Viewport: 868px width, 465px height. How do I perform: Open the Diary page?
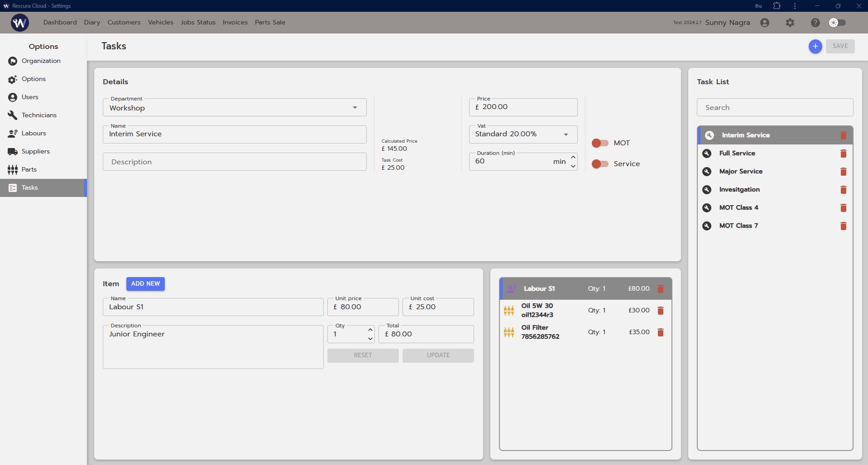(92, 22)
